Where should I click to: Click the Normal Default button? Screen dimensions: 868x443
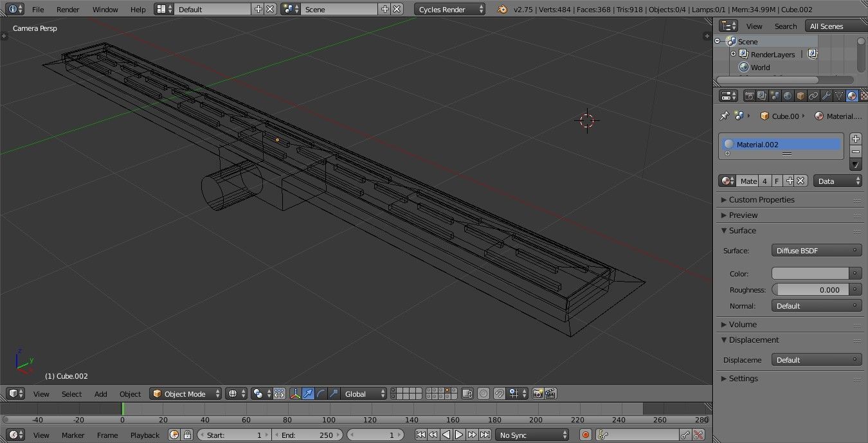click(x=817, y=305)
